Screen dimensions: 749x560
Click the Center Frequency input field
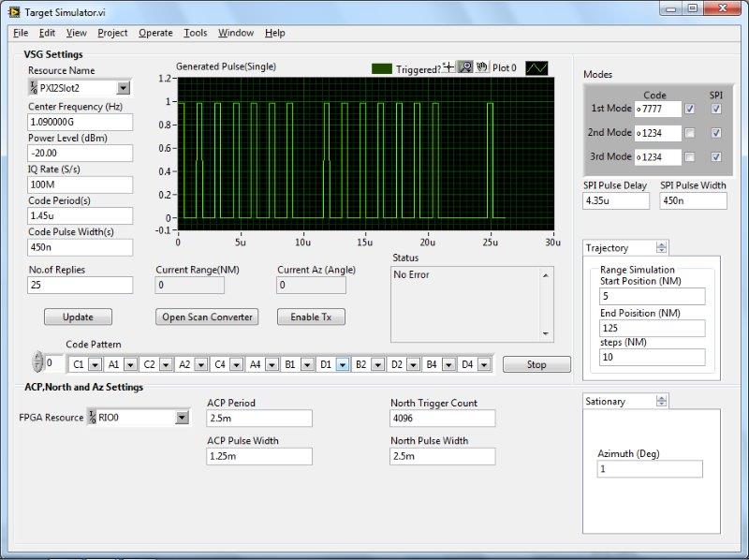point(80,123)
